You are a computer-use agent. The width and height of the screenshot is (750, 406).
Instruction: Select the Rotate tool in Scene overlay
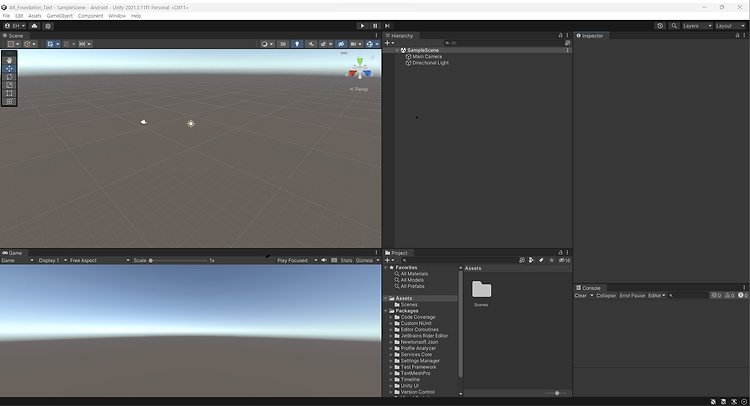9,77
